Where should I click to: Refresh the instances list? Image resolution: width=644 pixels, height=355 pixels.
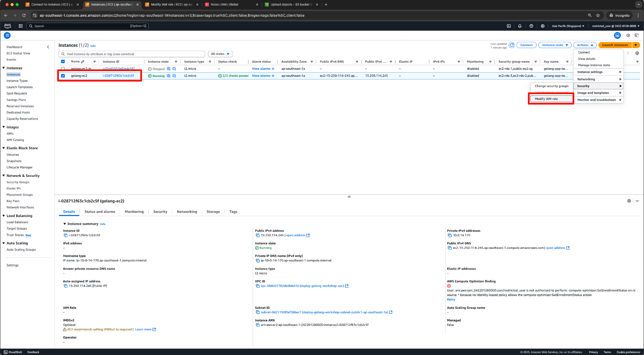click(x=512, y=45)
